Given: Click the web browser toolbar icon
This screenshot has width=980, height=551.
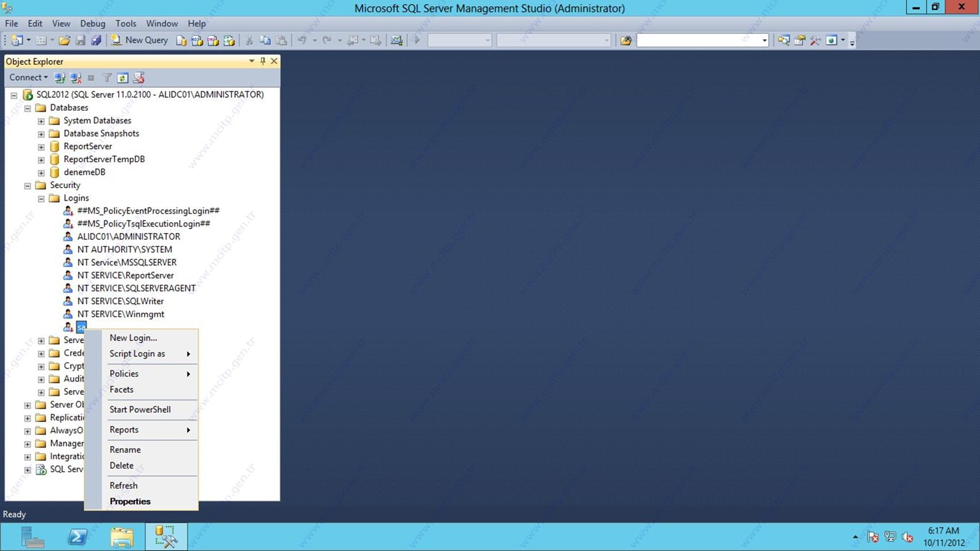Looking at the screenshot, I should (831, 40).
